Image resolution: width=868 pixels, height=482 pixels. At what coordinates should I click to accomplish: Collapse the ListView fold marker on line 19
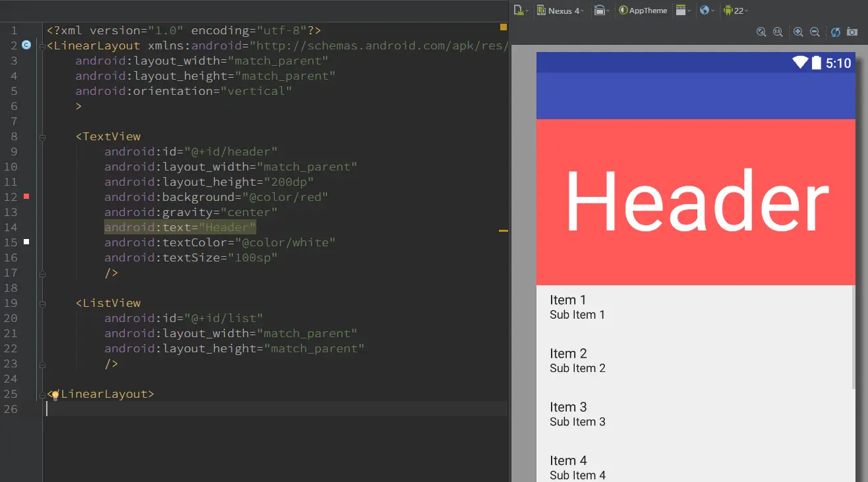[x=43, y=304]
